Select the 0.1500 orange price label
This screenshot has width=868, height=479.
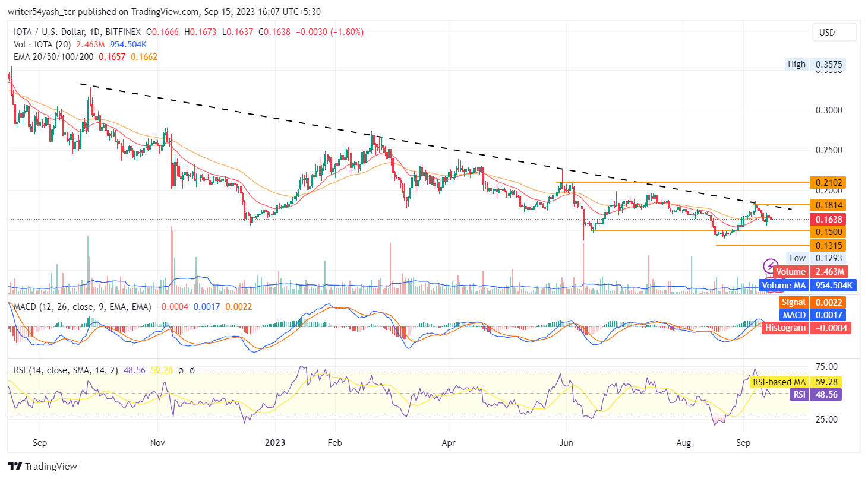(829, 231)
